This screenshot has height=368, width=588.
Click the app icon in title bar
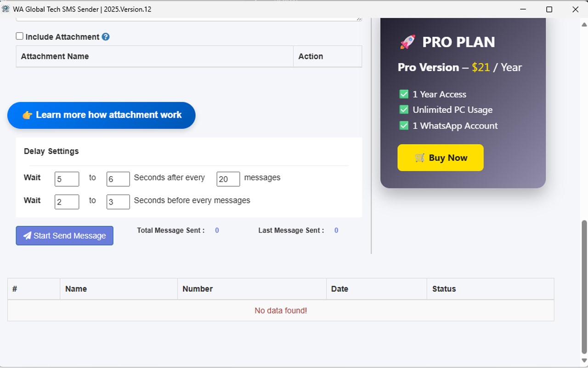click(6, 9)
